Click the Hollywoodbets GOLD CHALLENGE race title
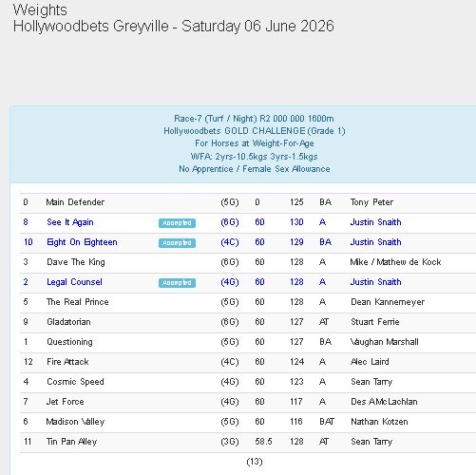This screenshot has height=475, width=476. coord(255,131)
